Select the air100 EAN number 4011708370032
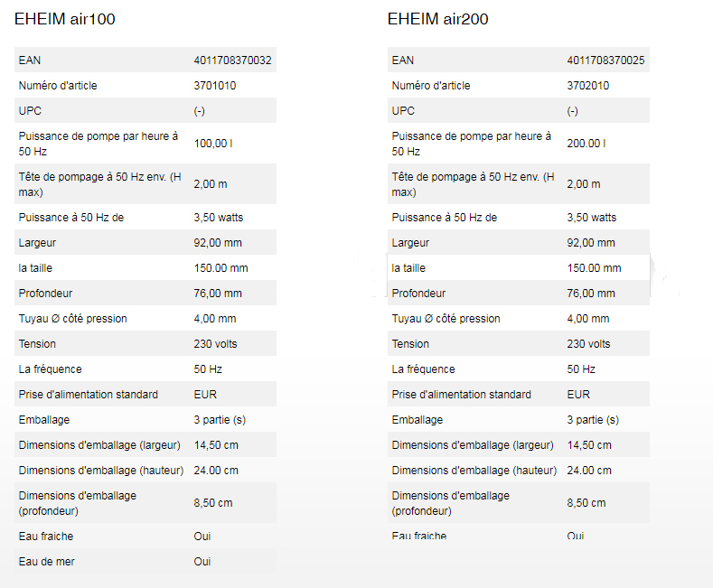Screen dimensions: 713x588 [232, 60]
